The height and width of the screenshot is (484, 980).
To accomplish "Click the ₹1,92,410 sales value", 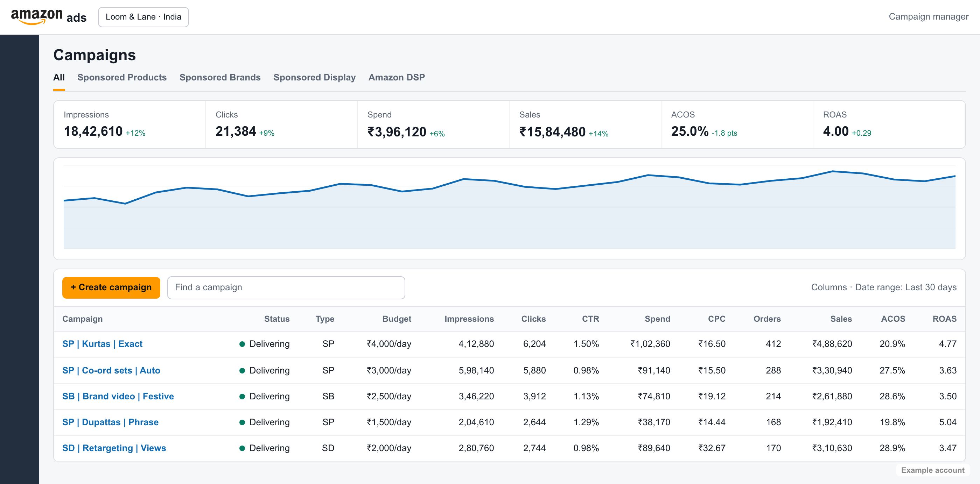I will tap(832, 422).
